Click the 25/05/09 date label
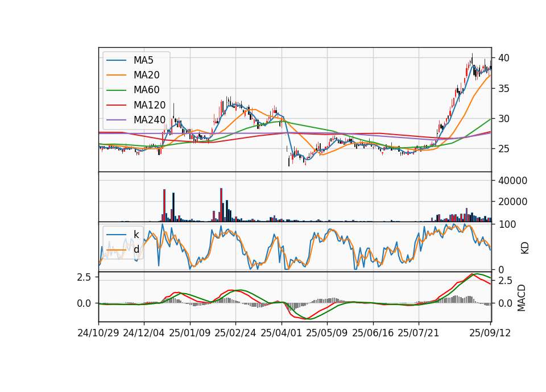This screenshot has height=392, width=546. (327, 333)
